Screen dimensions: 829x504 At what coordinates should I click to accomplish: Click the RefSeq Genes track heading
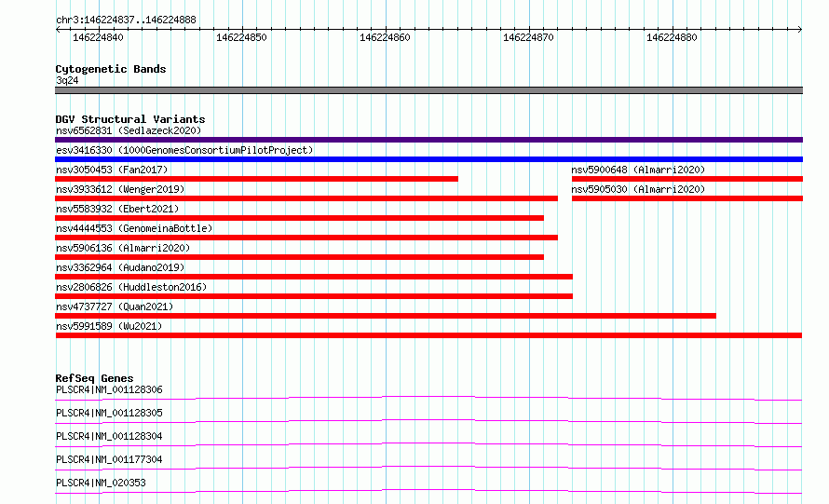pos(94,378)
